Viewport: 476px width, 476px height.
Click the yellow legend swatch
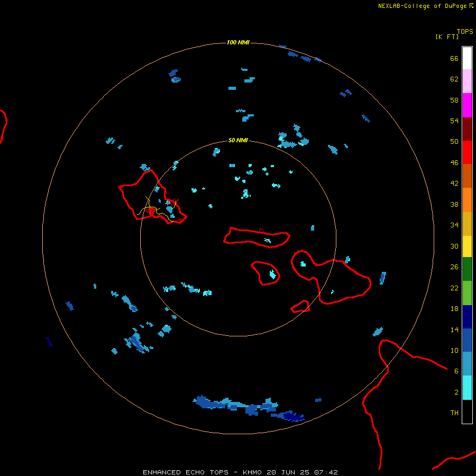click(x=467, y=246)
